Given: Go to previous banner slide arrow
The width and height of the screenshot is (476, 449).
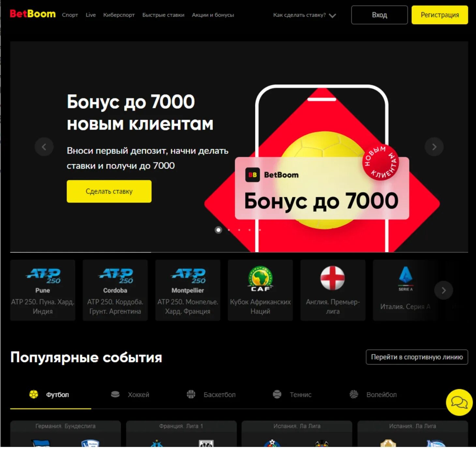Looking at the screenshot, I should coord(44,147).
